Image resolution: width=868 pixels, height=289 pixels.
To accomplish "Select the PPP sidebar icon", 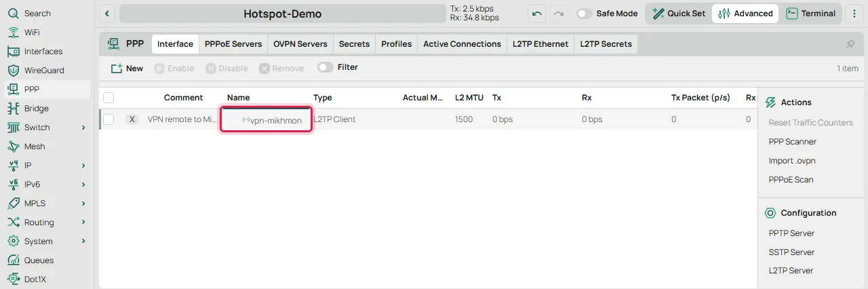I will click(x=14, y=90).
